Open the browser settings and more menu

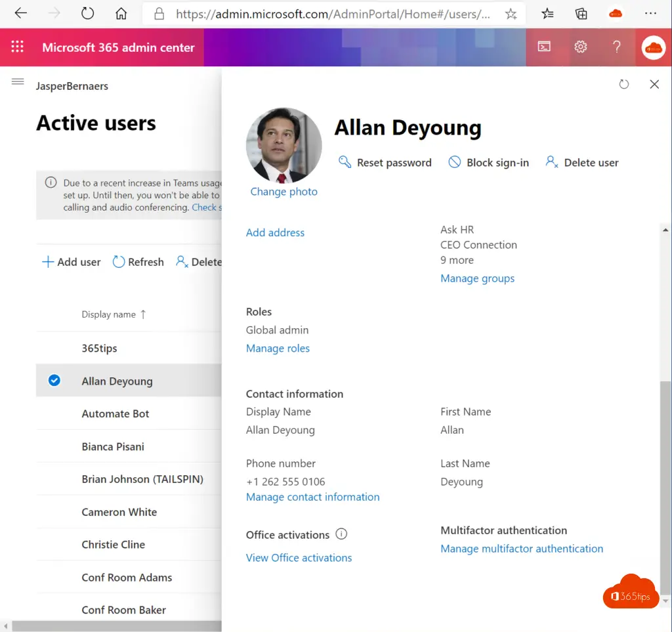tap(650, 14)
